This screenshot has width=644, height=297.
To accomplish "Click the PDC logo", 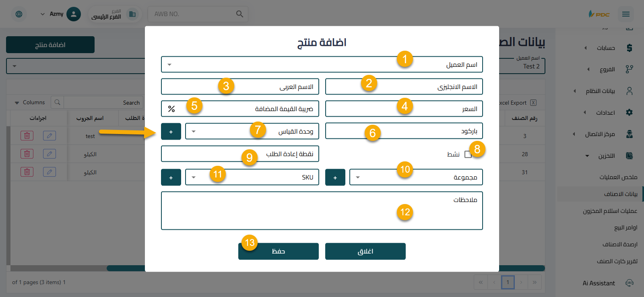I will coord(599,14).
